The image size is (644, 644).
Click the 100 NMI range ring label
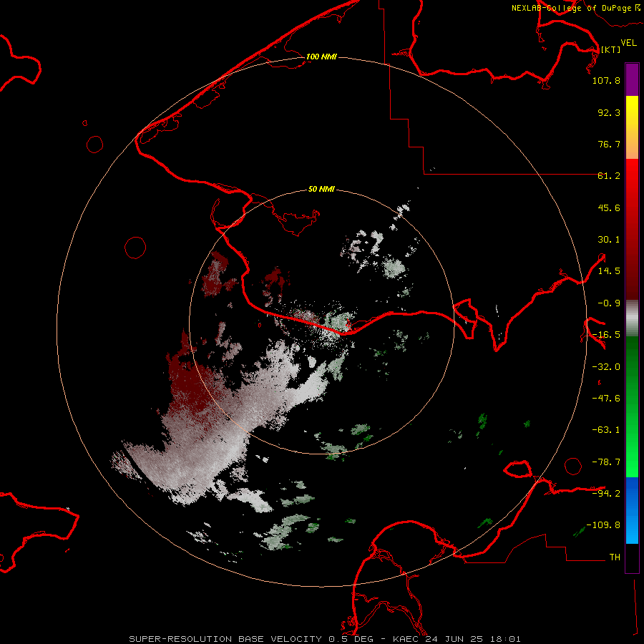tap(321, 57)
